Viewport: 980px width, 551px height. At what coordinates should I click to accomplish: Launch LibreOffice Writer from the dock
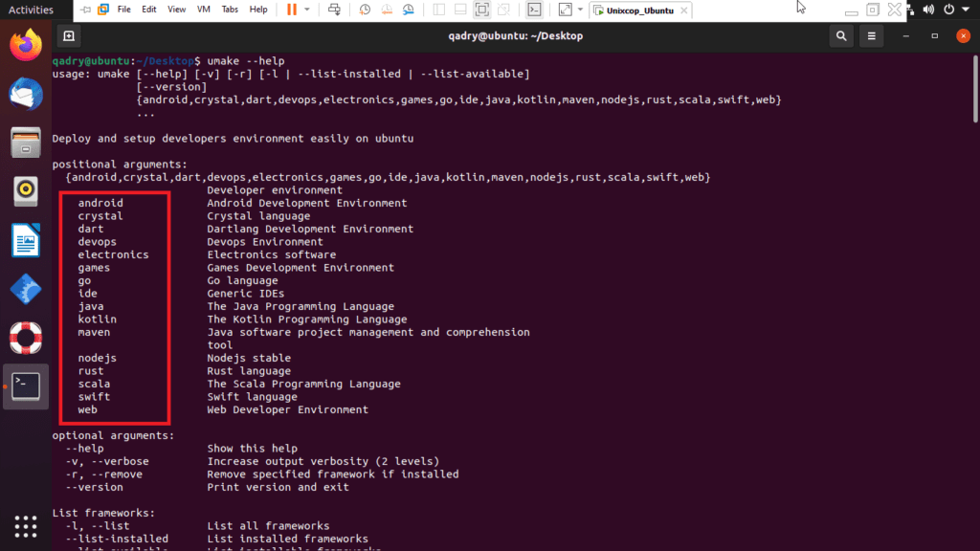click(26, 240)
